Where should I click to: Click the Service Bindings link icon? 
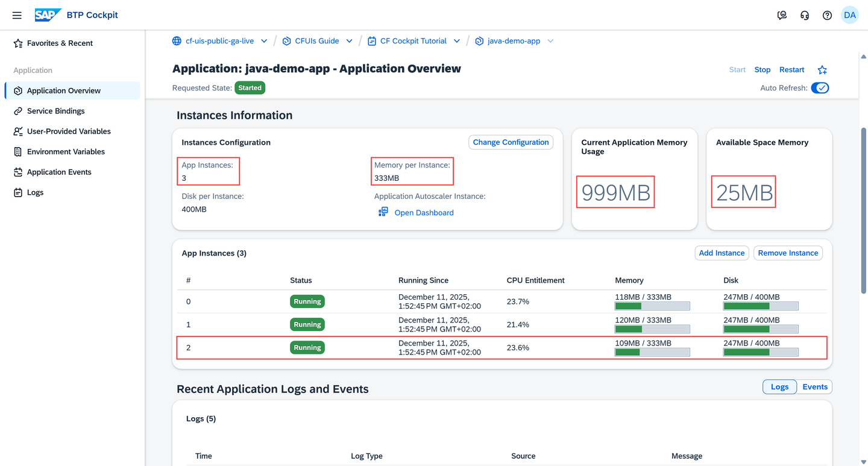(x=17, y=112)
